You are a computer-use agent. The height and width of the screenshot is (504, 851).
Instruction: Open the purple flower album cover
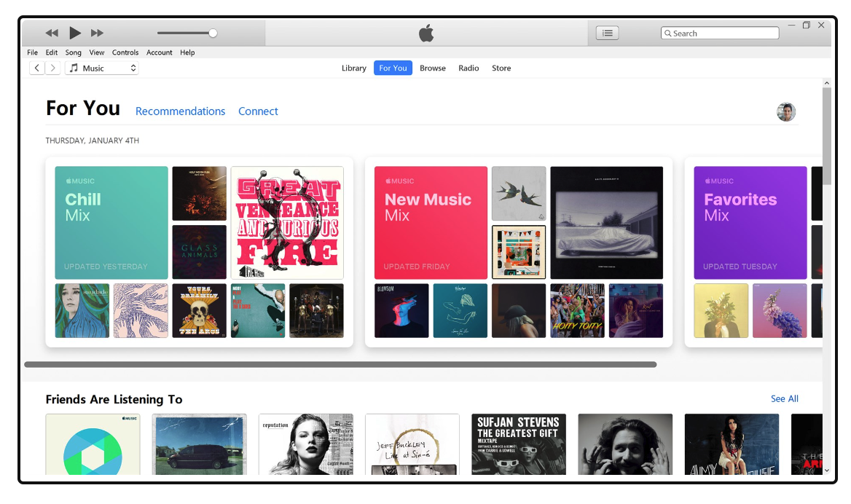tap(780, 311)
